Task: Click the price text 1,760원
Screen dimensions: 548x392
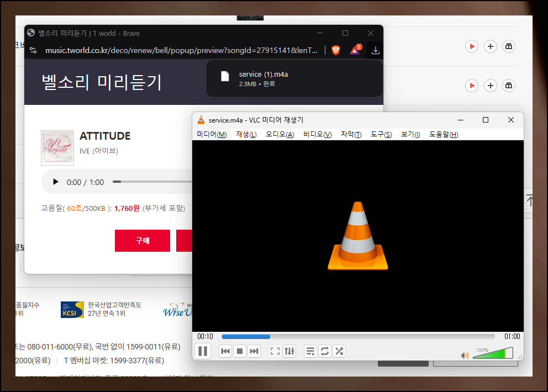Action: [127, 209]
